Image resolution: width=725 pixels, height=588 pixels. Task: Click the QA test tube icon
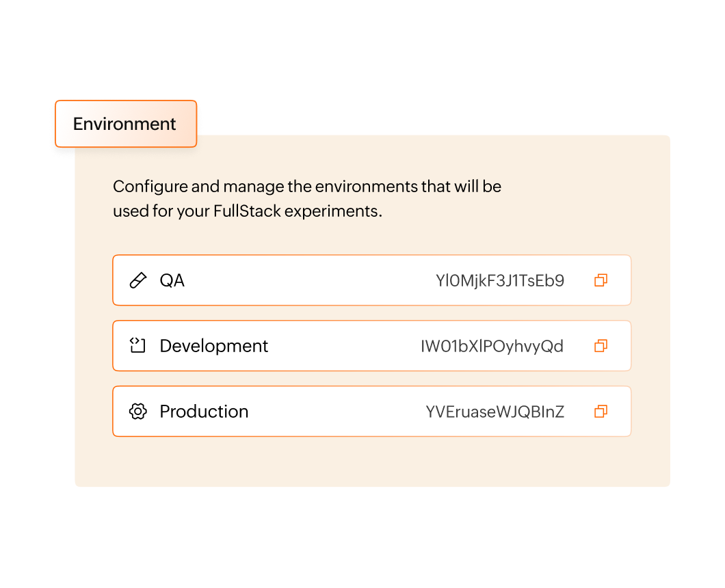(138, 280)
